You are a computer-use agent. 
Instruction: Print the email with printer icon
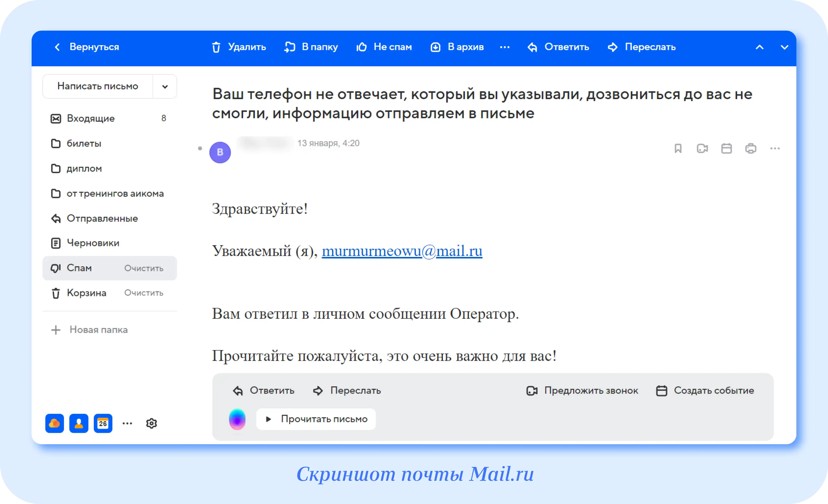[x=751, y=148]
